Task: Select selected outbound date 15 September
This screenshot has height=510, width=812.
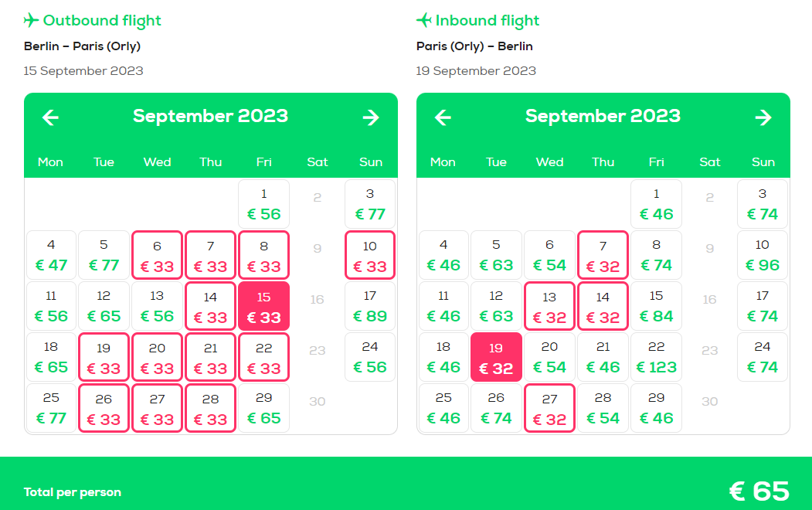Action: [263, 306]
